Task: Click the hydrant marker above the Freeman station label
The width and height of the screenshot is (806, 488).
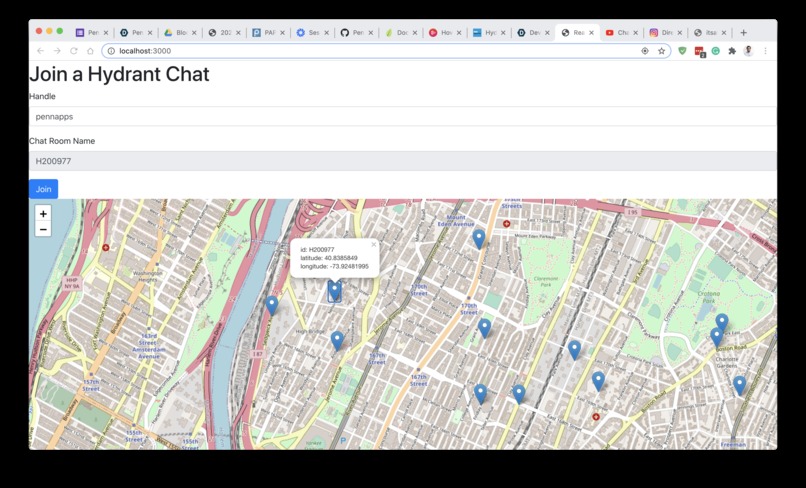Action: pos(739,386)
